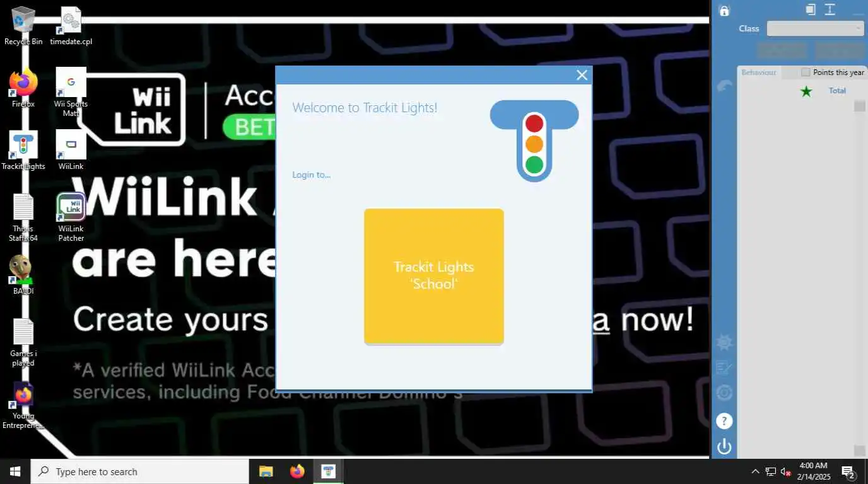Select the Recycle Bin desktop icon
The image size is (868, 484).
point(23,26)
